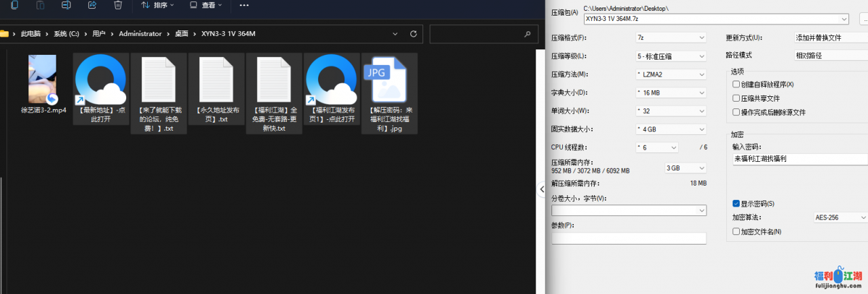Click the Rename icon in the toolbar
Viewport: 868px width, 294px height.
(66, 5)
